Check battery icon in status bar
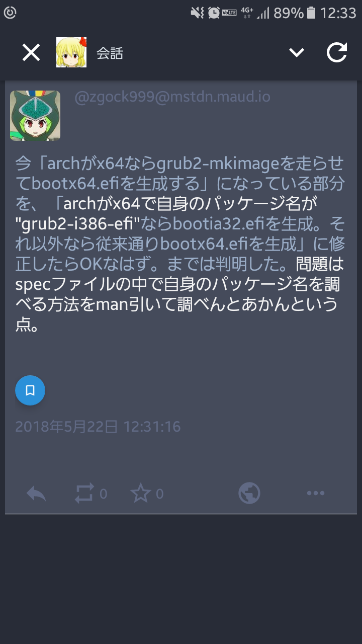This screenshot has height=644, width=362. 311,13
